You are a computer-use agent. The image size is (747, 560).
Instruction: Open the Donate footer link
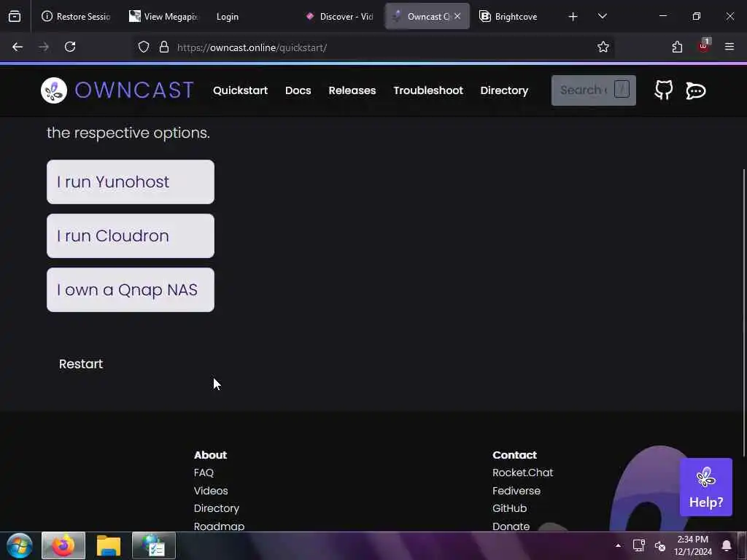tap(511, 526)
